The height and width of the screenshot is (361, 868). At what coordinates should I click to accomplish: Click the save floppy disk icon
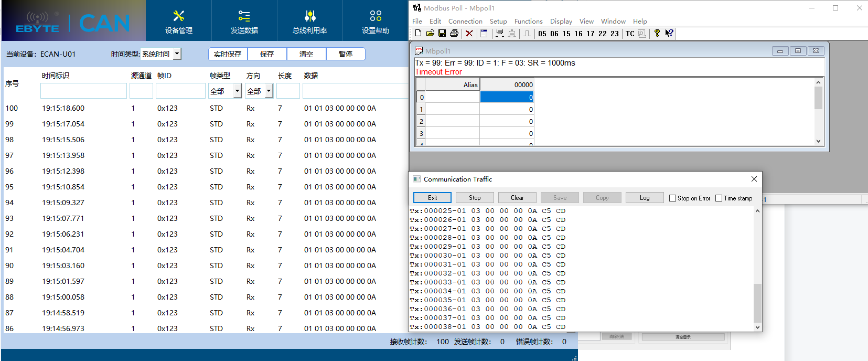[x=442, y=34]
